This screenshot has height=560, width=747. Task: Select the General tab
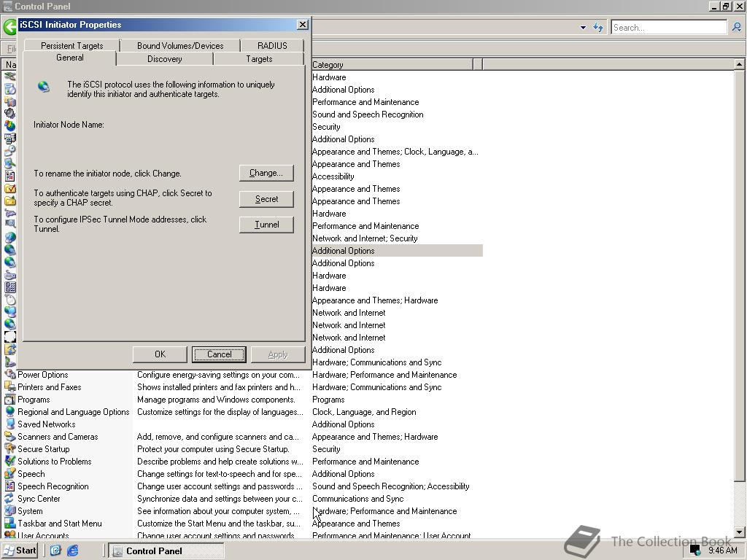[x=69, y=58]
